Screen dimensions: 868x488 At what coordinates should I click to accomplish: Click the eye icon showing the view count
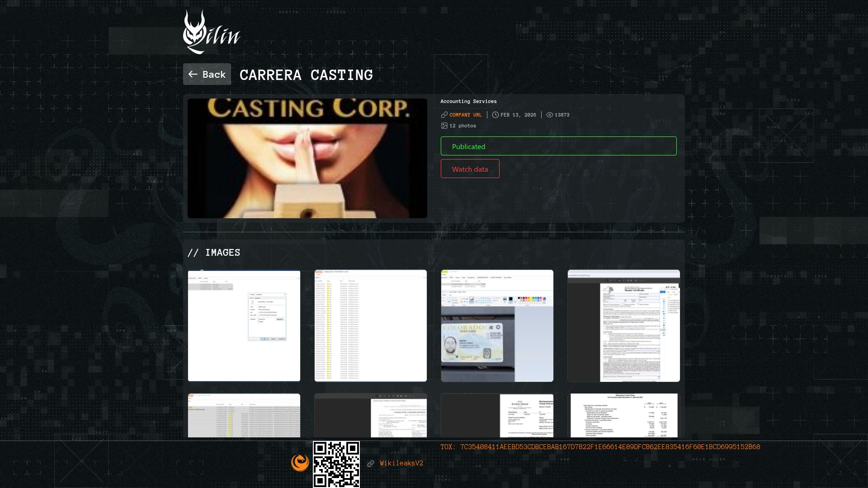pos(549,115)
